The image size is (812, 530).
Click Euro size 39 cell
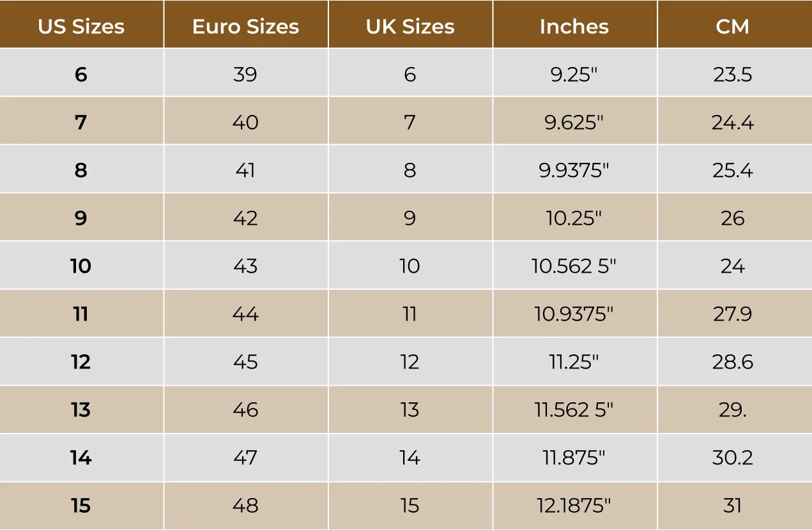(x=245, y=74)
